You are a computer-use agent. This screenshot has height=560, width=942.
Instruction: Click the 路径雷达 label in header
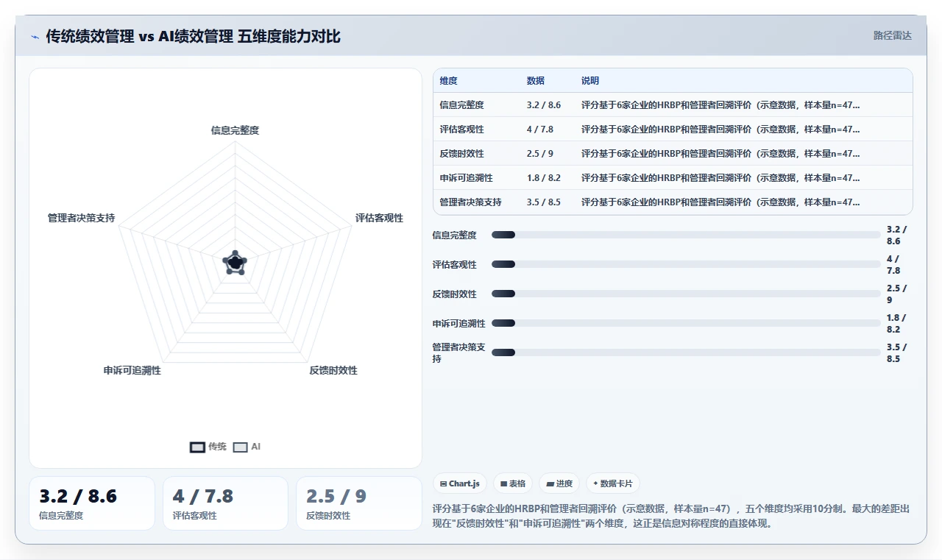[x=892, y=35]
